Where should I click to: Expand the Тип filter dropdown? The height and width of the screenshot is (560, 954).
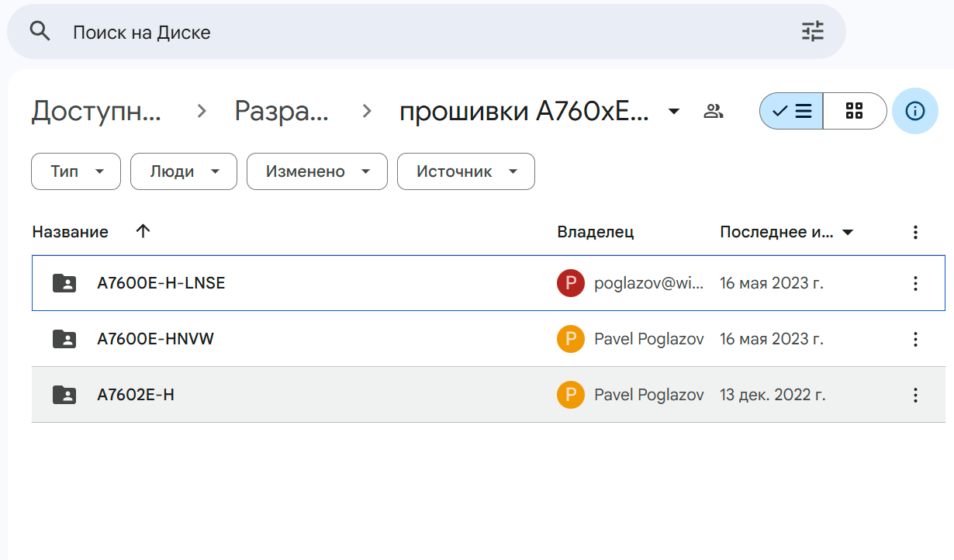coord(76,171)
